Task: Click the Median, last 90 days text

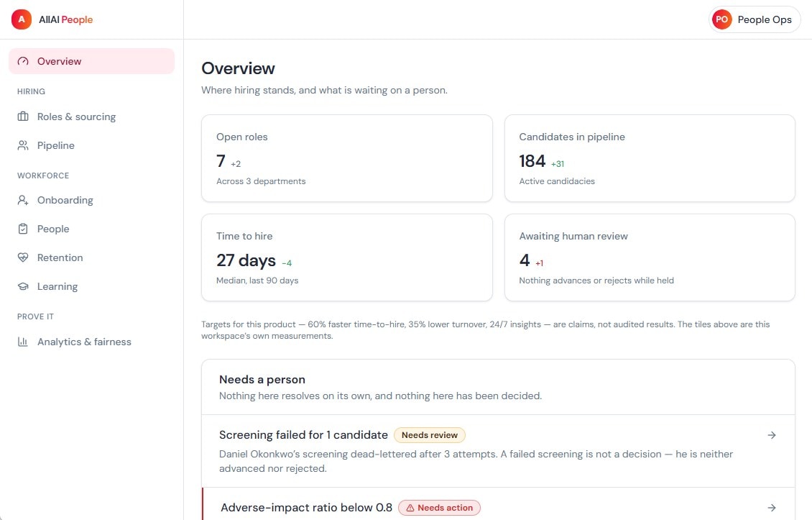Action: (257, 280)
